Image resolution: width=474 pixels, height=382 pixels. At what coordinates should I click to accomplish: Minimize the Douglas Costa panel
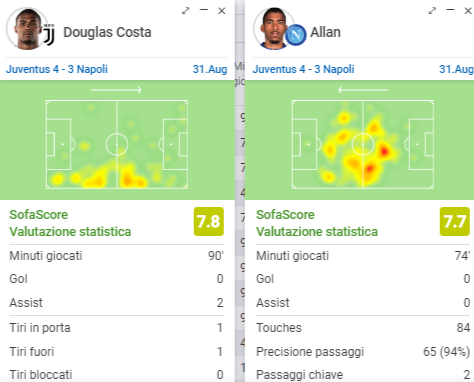204,10
